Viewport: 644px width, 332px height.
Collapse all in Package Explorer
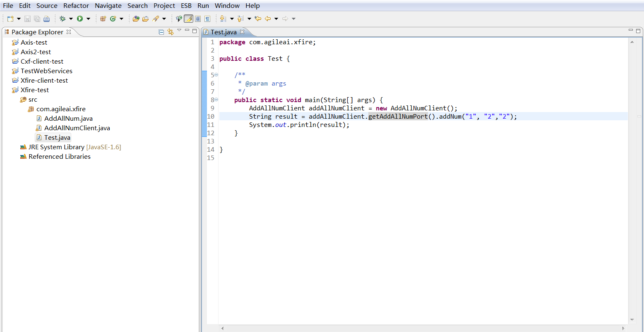161,32
